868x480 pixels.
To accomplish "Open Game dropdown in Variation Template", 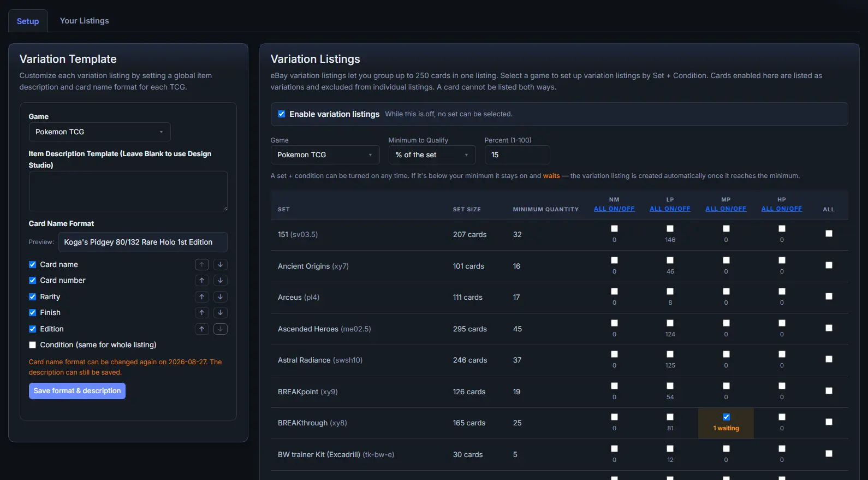I will [99, 132].
